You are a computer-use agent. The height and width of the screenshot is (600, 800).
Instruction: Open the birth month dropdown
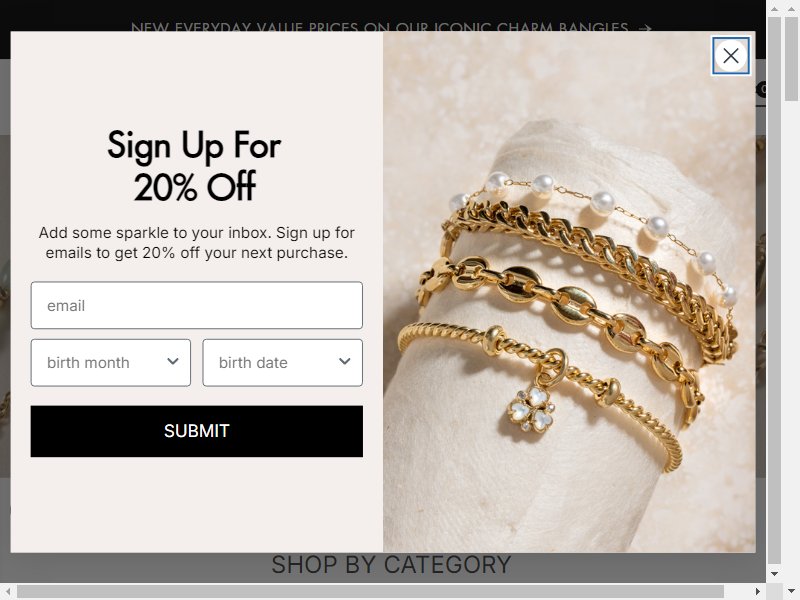tap(110, 363)
